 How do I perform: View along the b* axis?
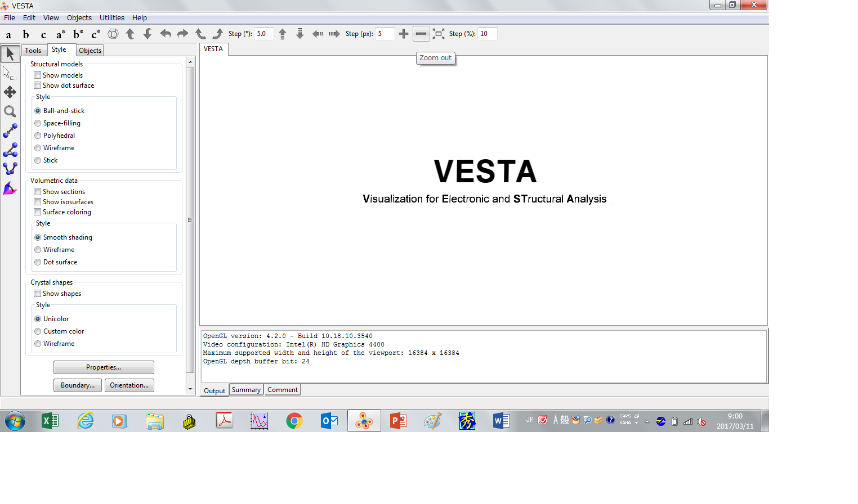pos(78,34)
